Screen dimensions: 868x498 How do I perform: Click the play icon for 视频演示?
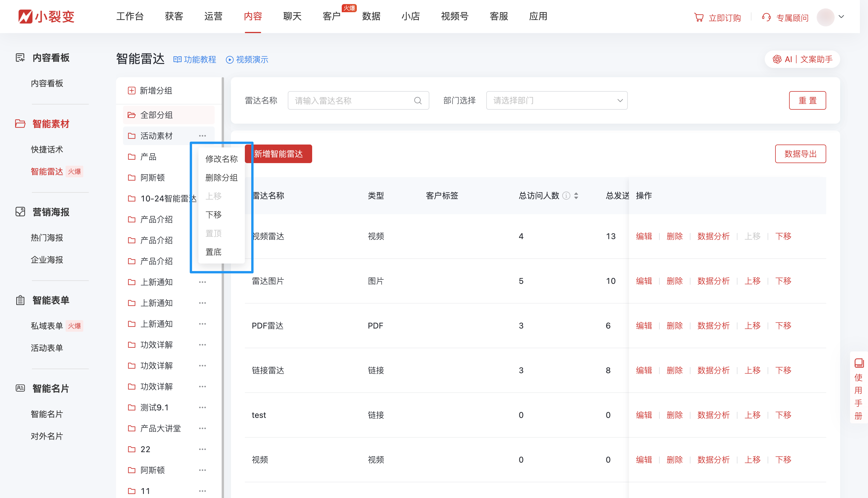coord(230,59)
